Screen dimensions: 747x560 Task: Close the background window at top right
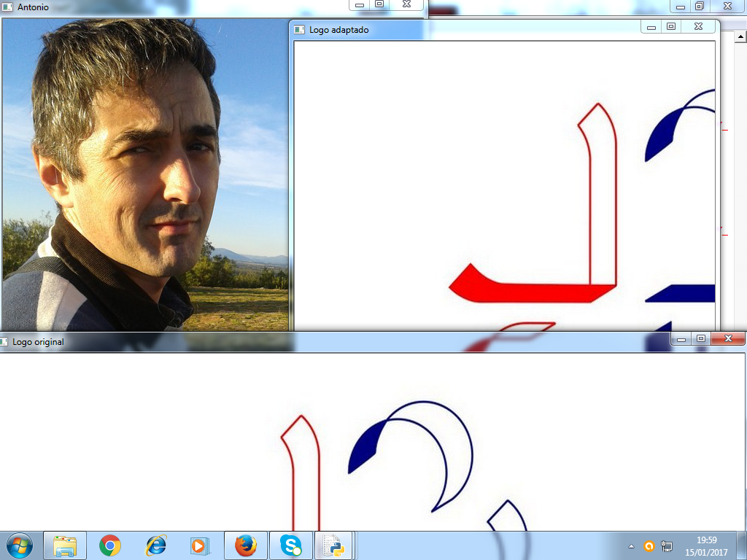pos(727,6)
